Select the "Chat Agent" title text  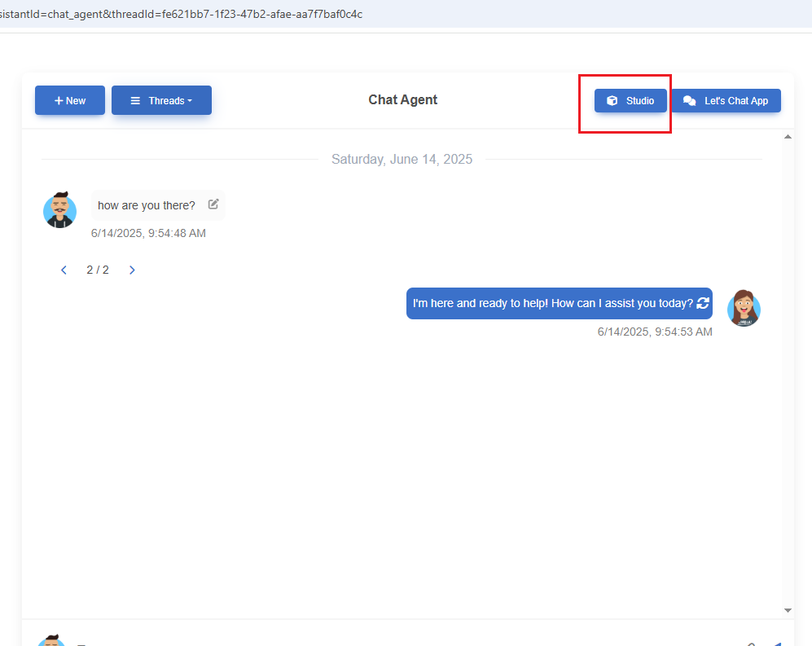click(403, 100)
